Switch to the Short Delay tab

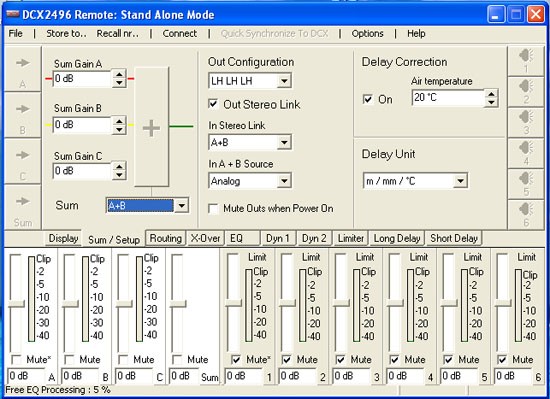(454, 238)
